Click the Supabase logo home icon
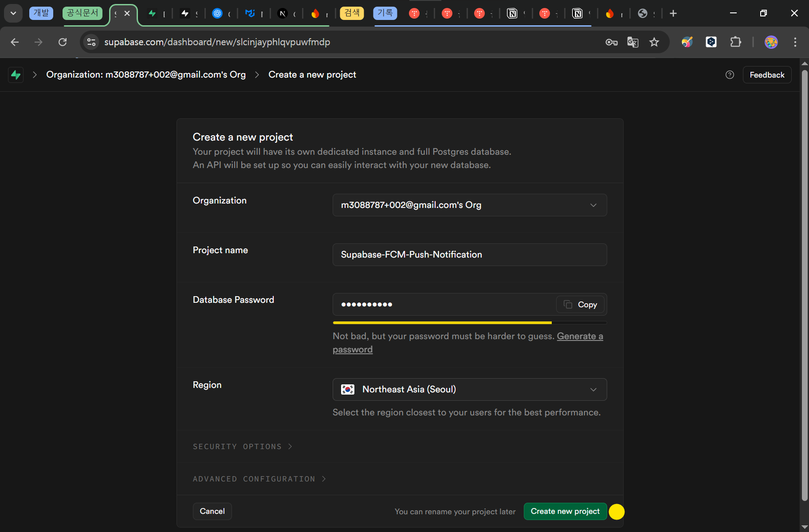809x532 pixels. [16, 75]
